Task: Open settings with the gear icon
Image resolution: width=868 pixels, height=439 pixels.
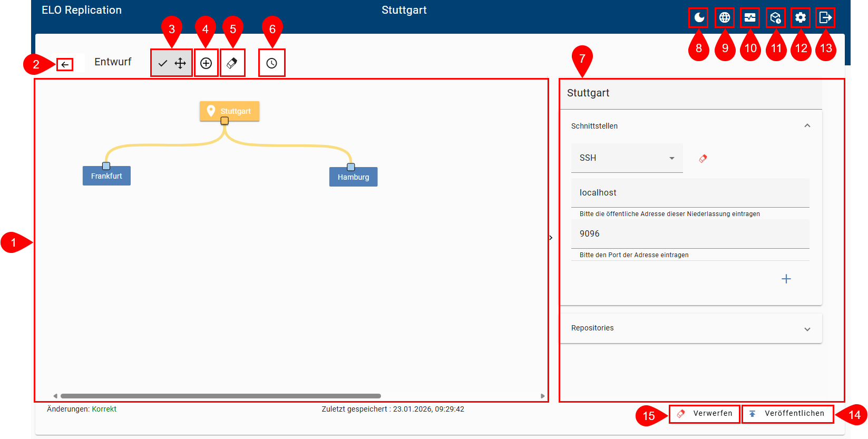Action: pyautogui.click(x=801, y=17)
